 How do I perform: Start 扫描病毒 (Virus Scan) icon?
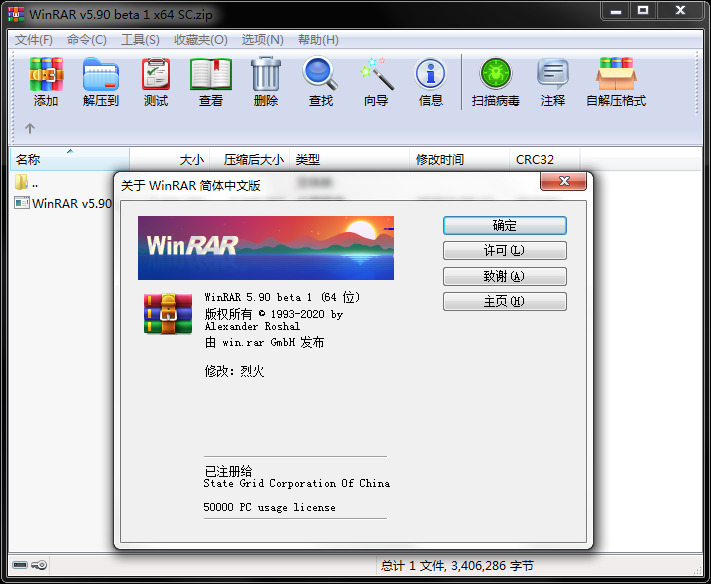pos(495,82)
